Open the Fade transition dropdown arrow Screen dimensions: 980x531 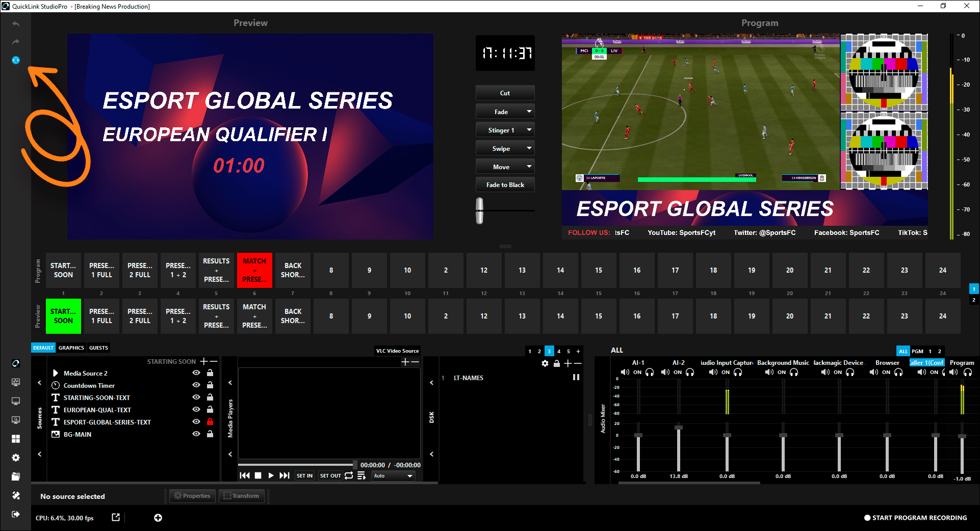tap(529, 112)
